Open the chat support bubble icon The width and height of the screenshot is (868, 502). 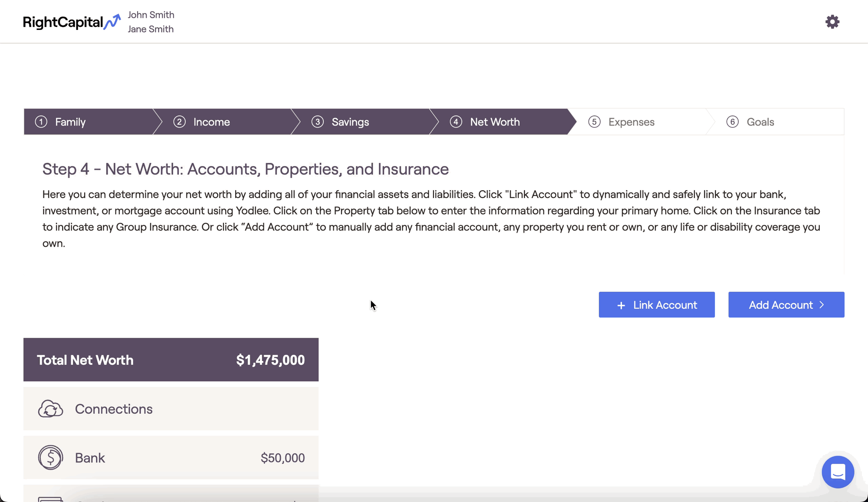[x=838, y=472]
